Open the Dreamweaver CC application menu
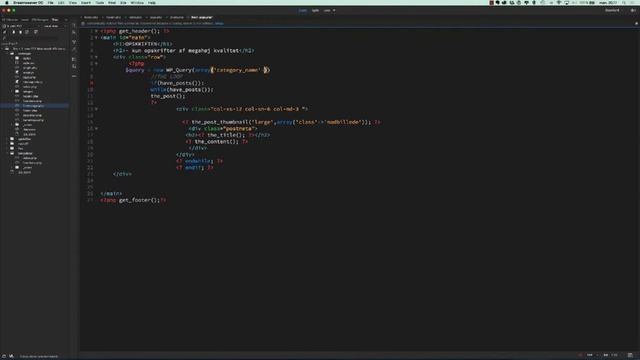The height and width of the screenshot is (360, 640). click(28, 2)
